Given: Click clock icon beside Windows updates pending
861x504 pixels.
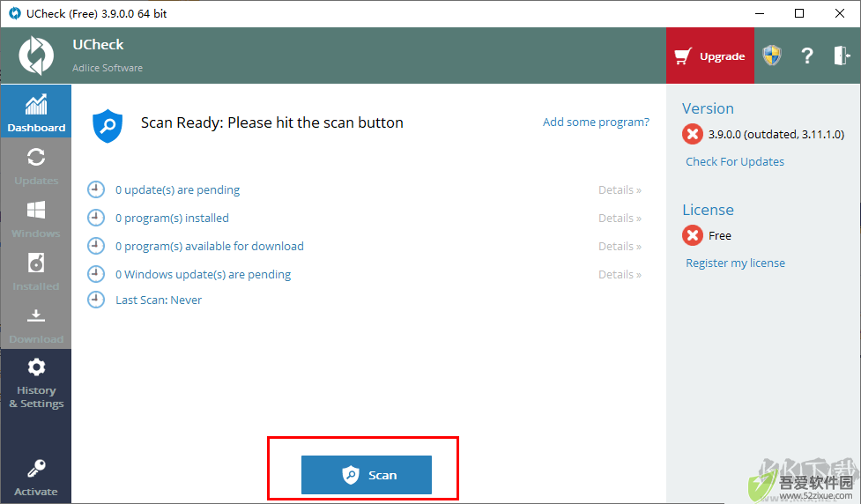Looking at the screenshot, I should coord(96,273).
